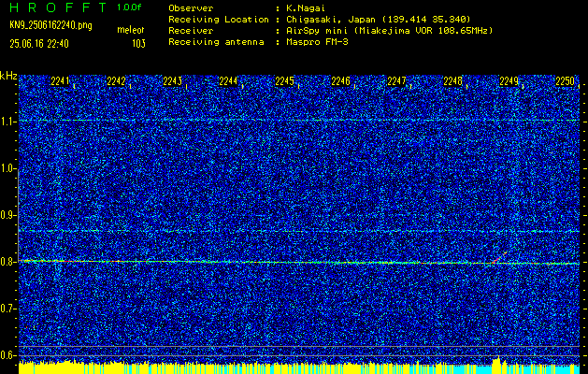Click the Receiving antenna Maspro FM-3 value
The width and height of the screenshot is (588, 374).
coord(317,42)
